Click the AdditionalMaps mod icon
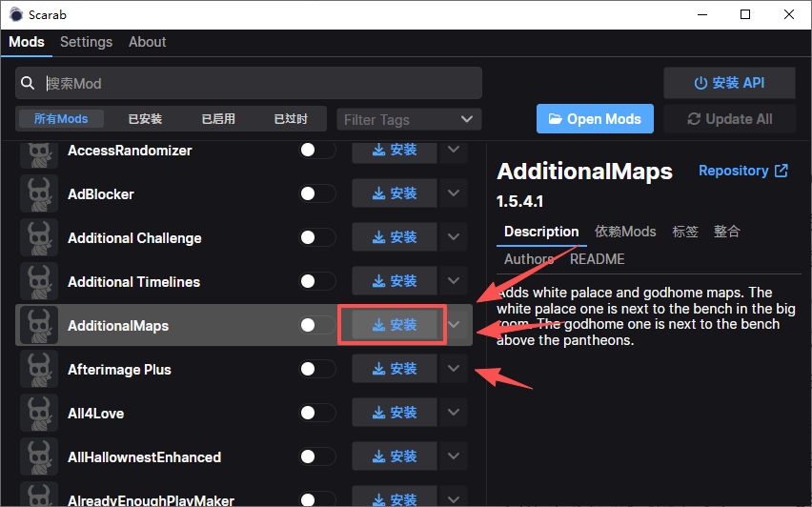 pyautogui.click(x=39, y=325)
